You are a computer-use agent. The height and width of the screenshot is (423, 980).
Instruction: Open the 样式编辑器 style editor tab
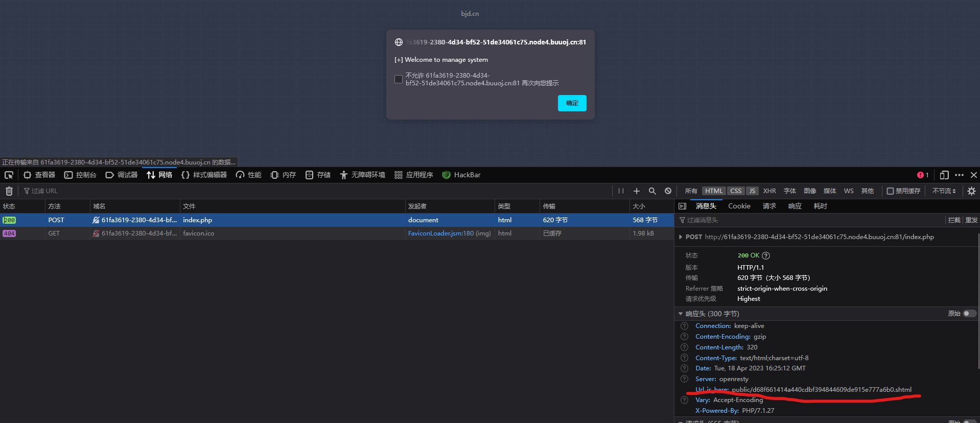[x=204, y=175]
